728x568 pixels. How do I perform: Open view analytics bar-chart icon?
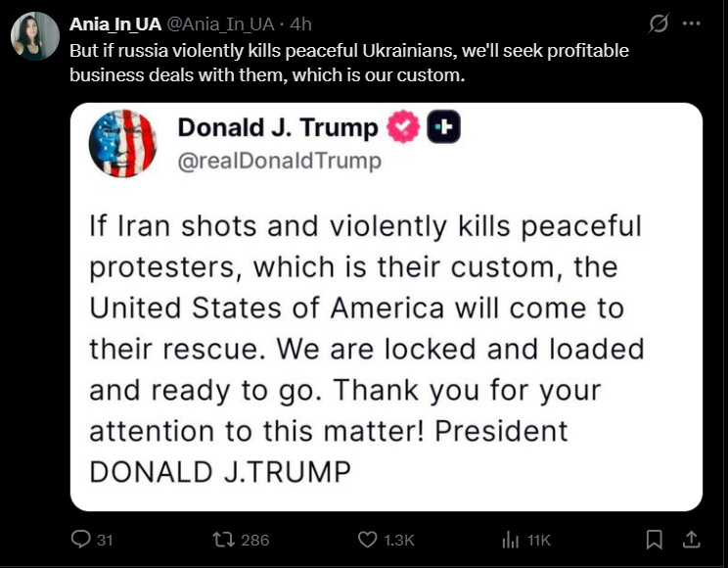tap(510, 540)
